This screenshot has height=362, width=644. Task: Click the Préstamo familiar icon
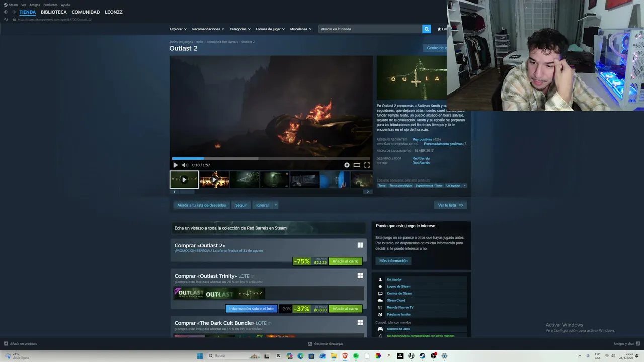pyautogui.click(x=380, y=314)
